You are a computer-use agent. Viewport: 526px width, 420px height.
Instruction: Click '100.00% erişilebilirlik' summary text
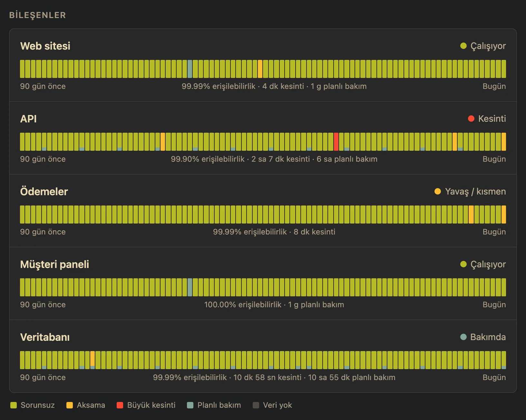[x=243, y=305]
